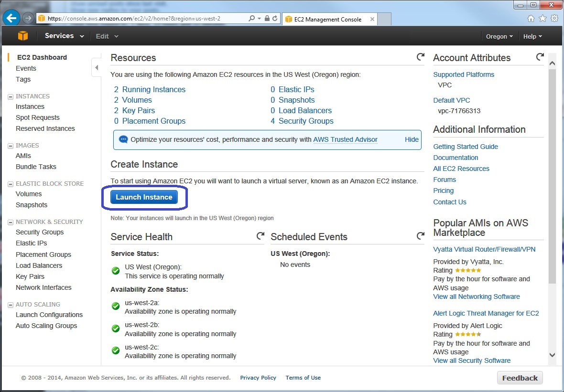Click the vertical scrollbar thumb
This screenshot has height=392, width=564.
pyautogui.click(x=552, y=177)
